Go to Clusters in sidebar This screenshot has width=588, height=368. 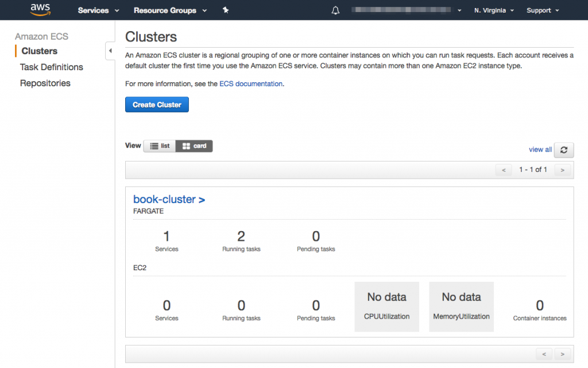click(x=40, y=51)
